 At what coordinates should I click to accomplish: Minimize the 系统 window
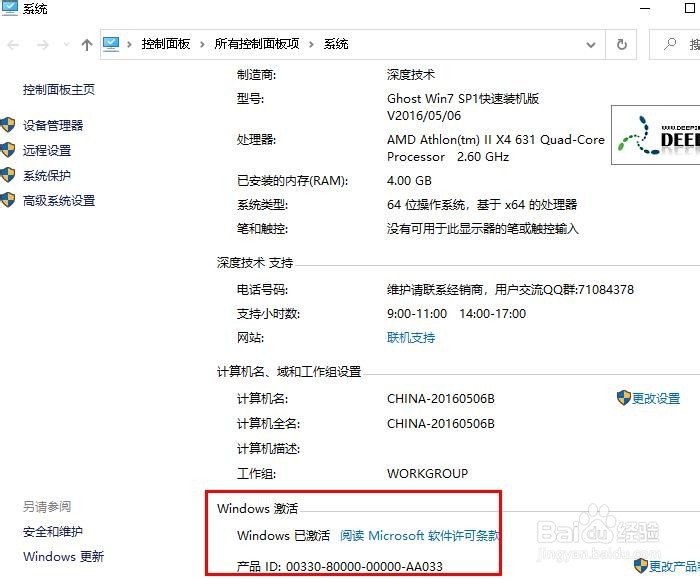(x=645, y=8)
